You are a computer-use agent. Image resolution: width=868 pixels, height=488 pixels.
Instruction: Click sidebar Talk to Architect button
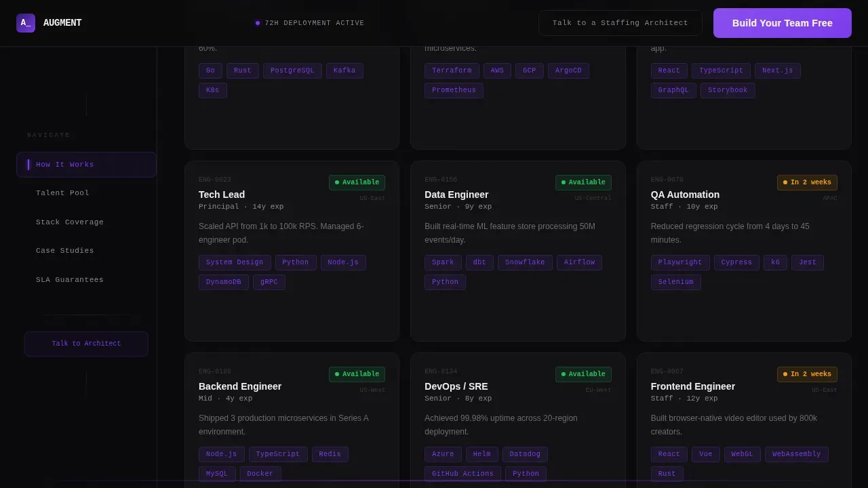pyautogui.click(x=87, y=344)
